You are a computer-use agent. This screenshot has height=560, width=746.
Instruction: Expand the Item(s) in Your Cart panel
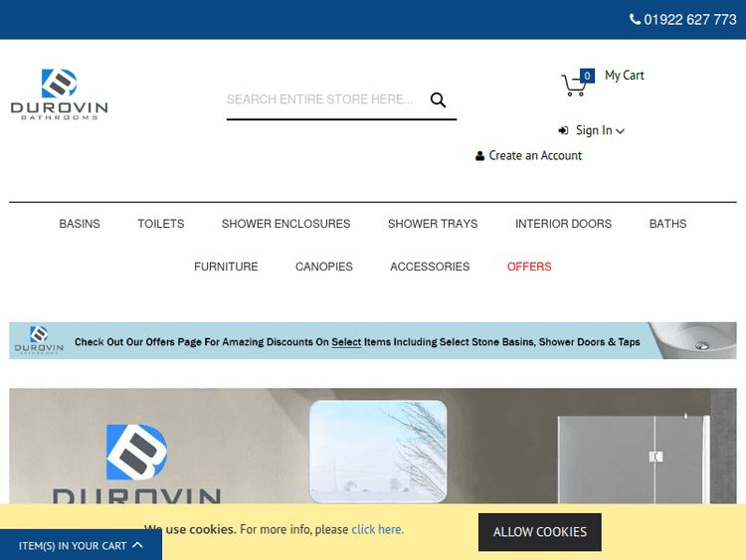click(81, 545)
